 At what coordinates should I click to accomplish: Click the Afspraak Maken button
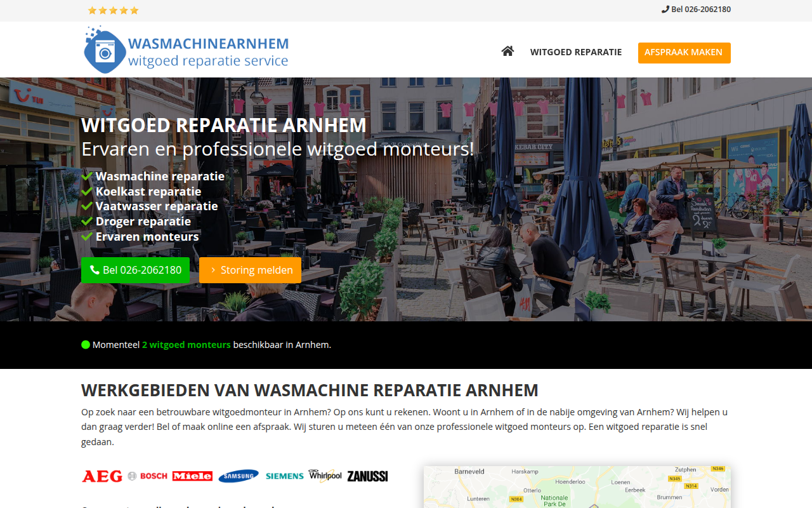[684, 53]
